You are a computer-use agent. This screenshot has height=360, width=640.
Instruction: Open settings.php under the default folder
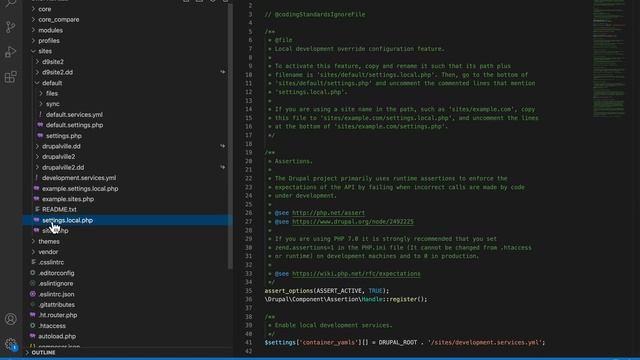coord(64,136)
